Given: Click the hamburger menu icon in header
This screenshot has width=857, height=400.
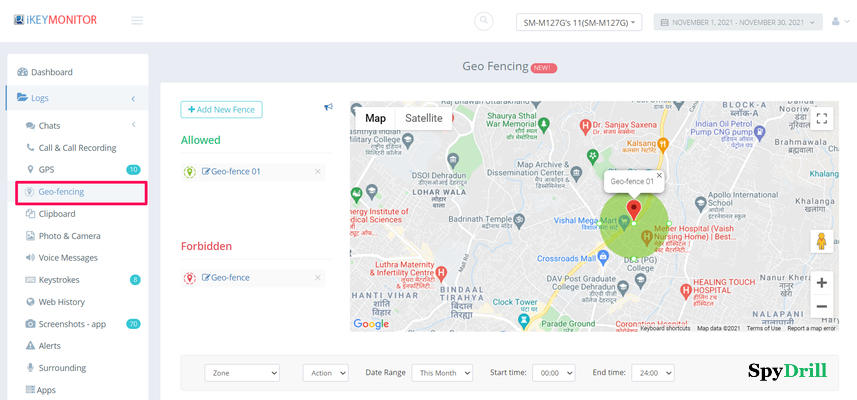Looking at the screenshot, I should pos(137,21).
